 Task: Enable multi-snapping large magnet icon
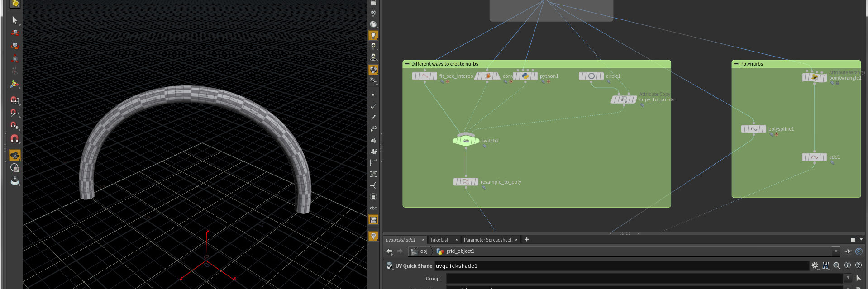[14, 138]
